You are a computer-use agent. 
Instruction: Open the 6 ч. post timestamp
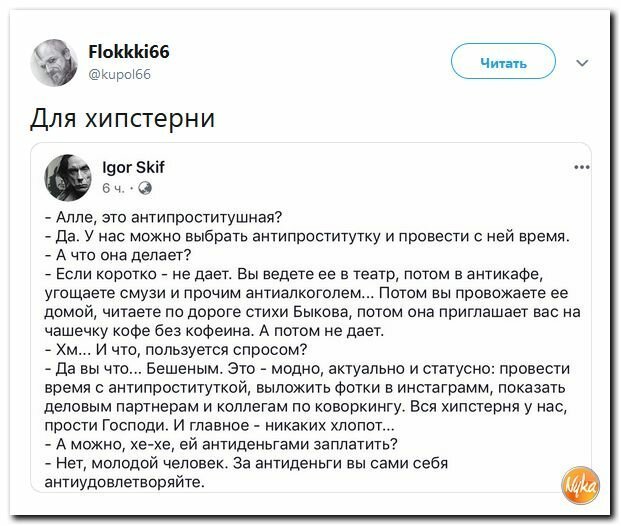113,188
